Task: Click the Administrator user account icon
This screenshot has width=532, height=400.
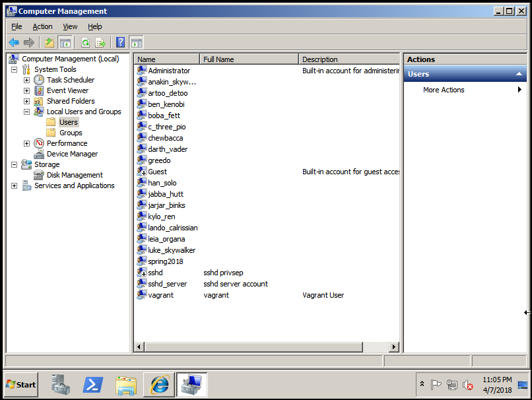Action: (141, 70)
